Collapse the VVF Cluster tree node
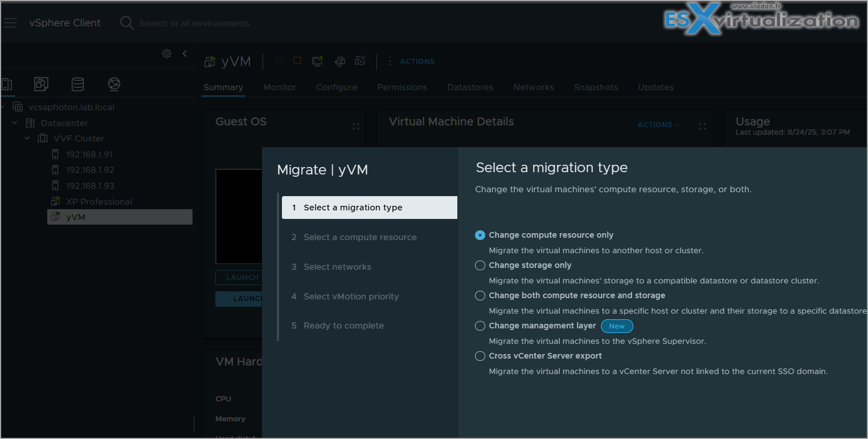Viewport: 868px width, 439px height. pyautogui.click(x=27, y=139)
